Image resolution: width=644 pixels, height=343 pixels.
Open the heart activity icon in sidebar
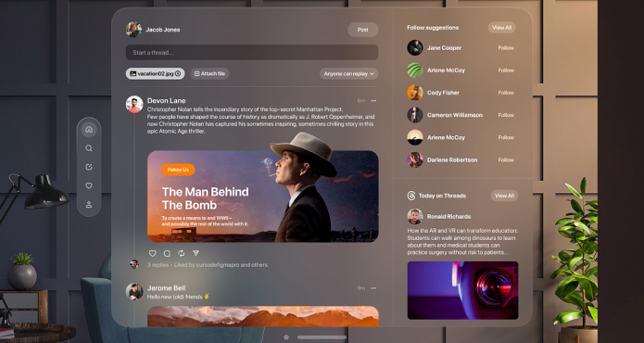[x=89, y=185]
